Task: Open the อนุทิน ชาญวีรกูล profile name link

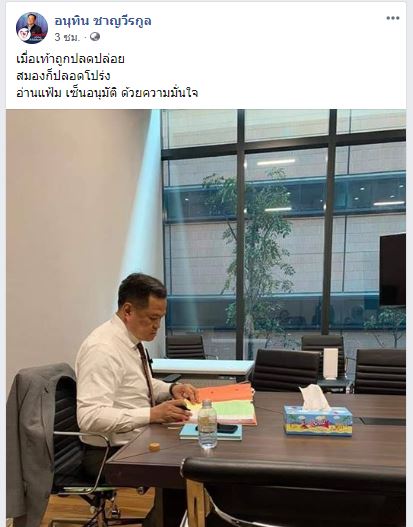Action: [x=103, y=21]
